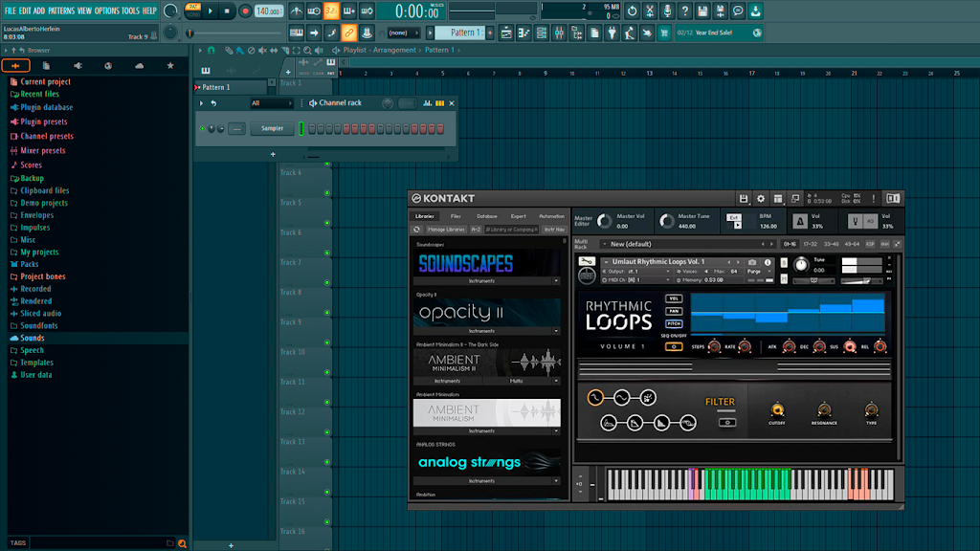This screenshot has height=551, width=980.
Task: Click the Kontakt camera snapshot icon
Action: pyautogui.click(x=752, y=262)
